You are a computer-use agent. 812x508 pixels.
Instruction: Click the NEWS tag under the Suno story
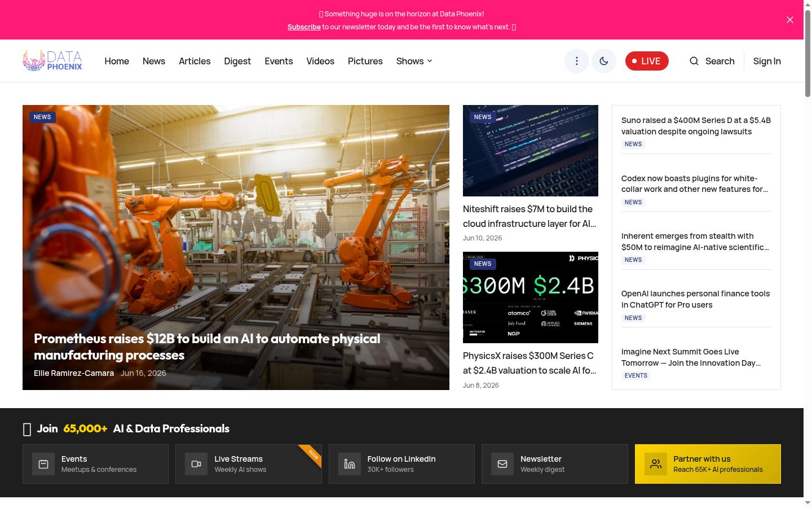tap(633, 144)
